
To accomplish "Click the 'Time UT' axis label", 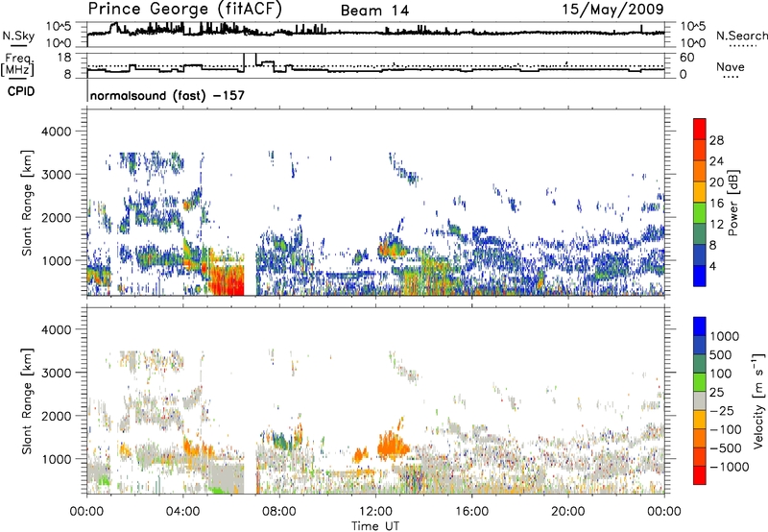I will coord(375,526).
